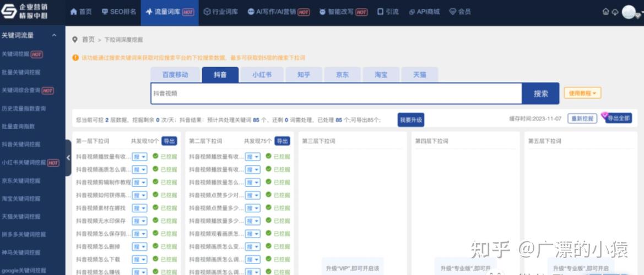Click the location pin in the breadcrumb
The width and height of the screenshot is (644, 275).
(75, 40)
